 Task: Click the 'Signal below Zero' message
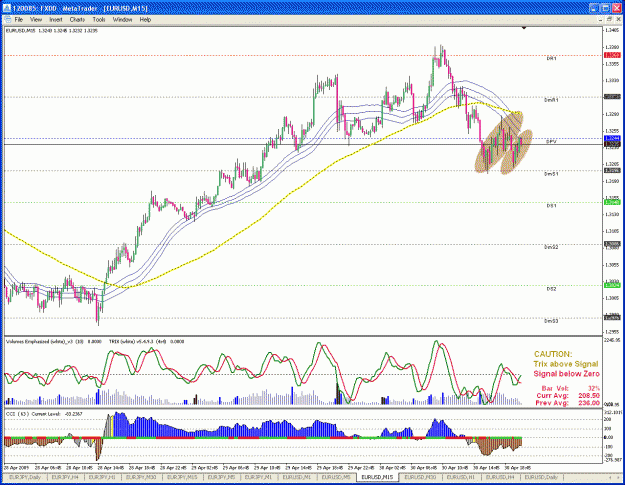tap(566, 374)
